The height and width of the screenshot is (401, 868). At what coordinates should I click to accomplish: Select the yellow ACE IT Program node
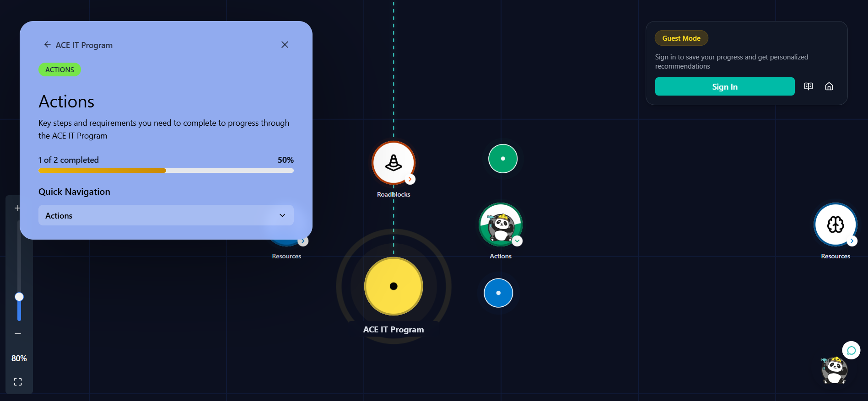(x=393, y=286)
